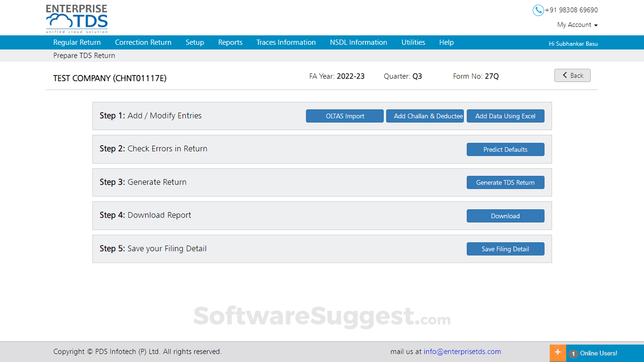Open the NSDL Information menu
This screenshot has height=362, width=644.
(358, 42)
